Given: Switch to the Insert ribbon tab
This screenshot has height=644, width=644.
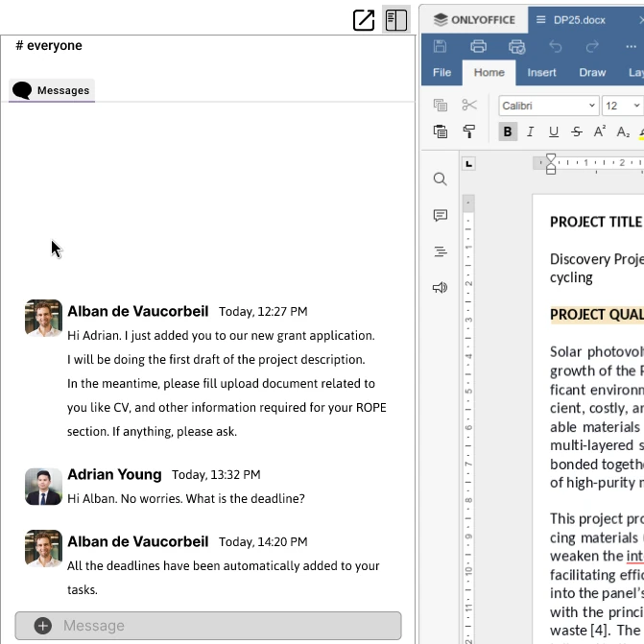Looking at the screenshot, I should [x=541, y=72].
